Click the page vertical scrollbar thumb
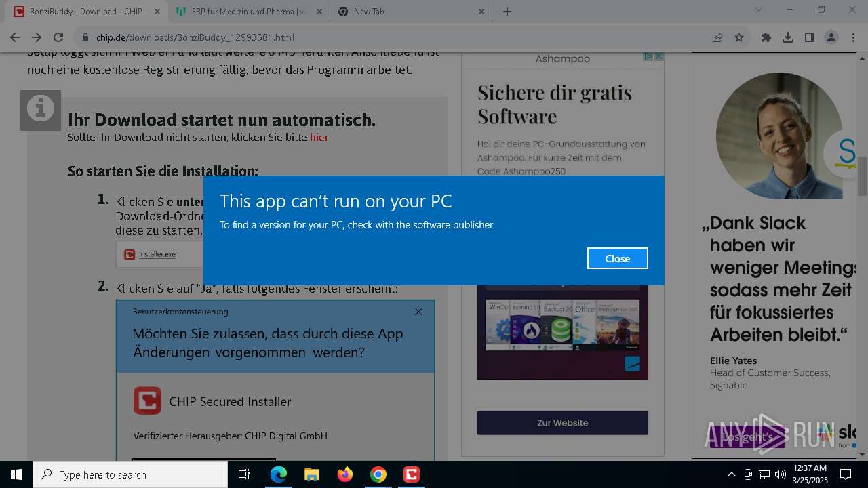This screenshot has width=868, height=488. pyautogui.click(x=863, y=175)
